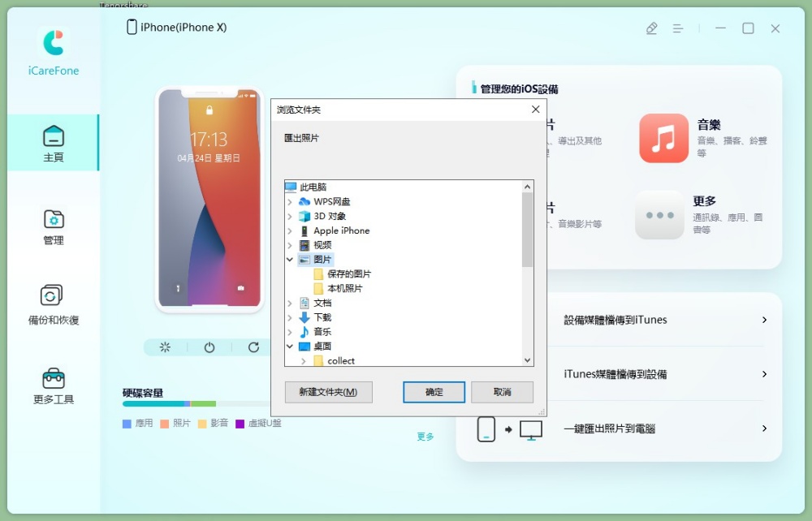Click the 更多 link below disk capacity
812x521 pixels.
click(425, 437)
